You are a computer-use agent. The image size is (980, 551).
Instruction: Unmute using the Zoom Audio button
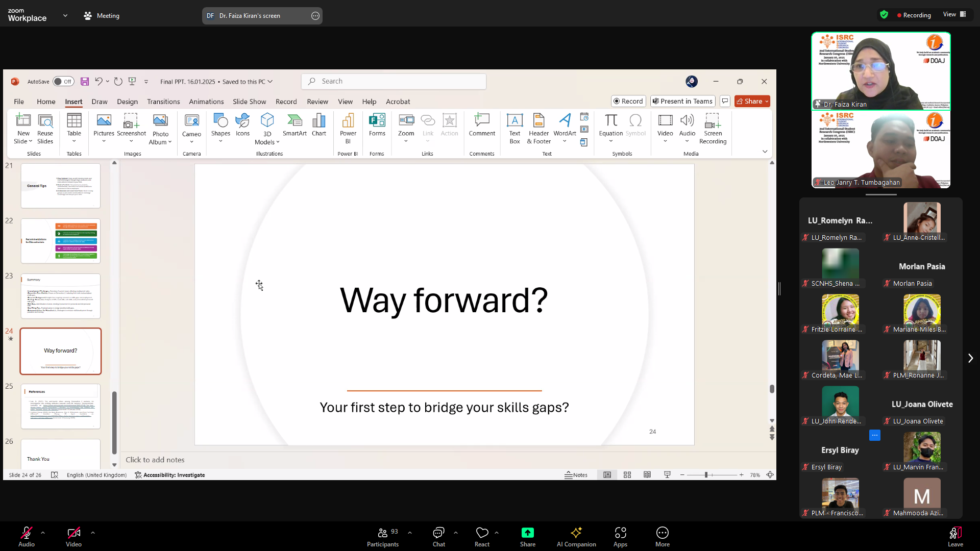coord(27,537)
